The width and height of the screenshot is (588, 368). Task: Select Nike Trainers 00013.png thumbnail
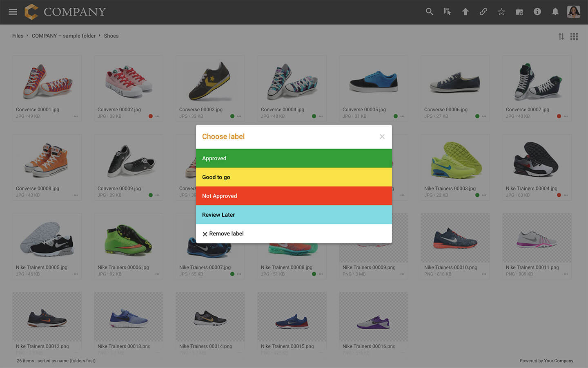tap(129, 317)
